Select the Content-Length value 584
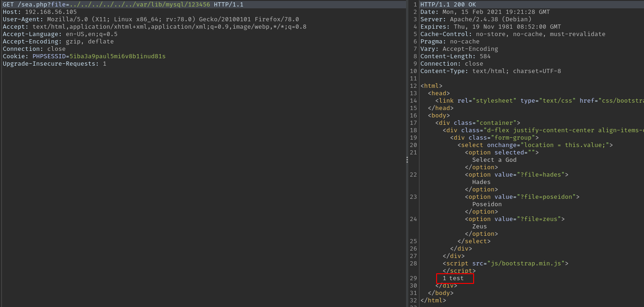Viewport: 644px width, 307px height. 485,56
